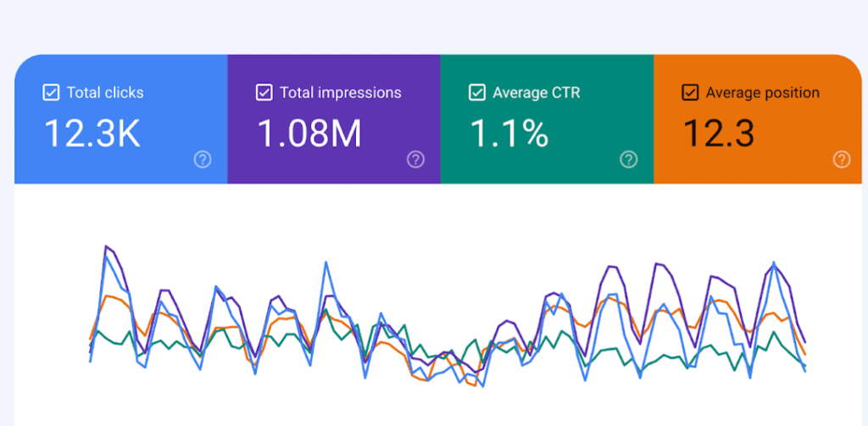Uncheck the Total clicks checkbox

(51, 93)
